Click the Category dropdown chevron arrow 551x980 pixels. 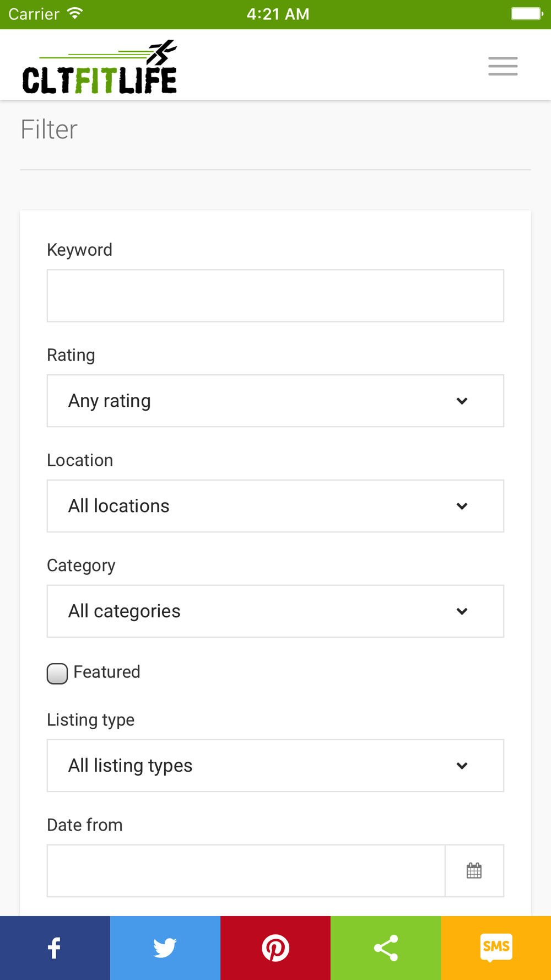click(x=462, y=611)
